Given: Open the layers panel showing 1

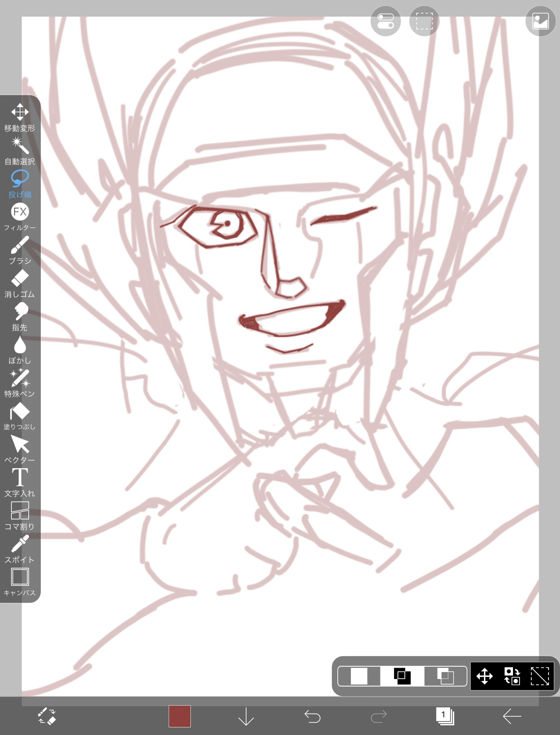Looking at the screenshot, I should [x=445, y=716].
